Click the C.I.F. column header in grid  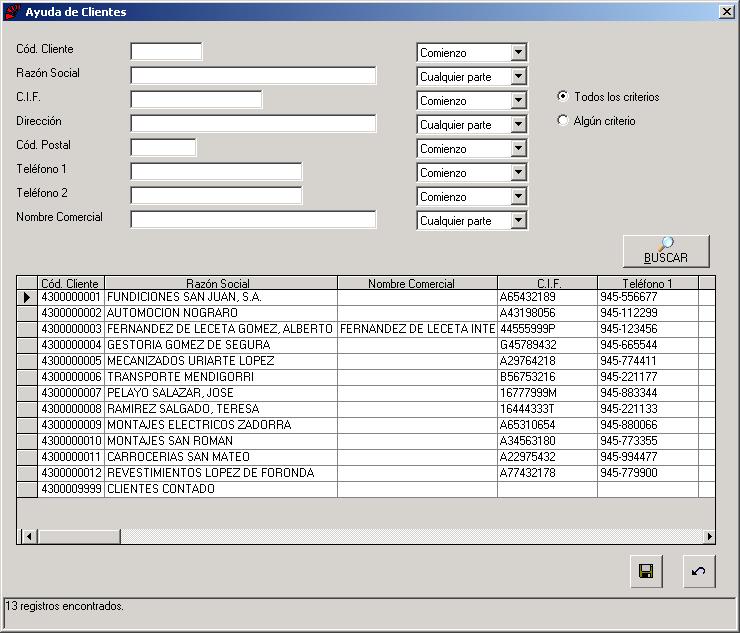click(547, 283)
